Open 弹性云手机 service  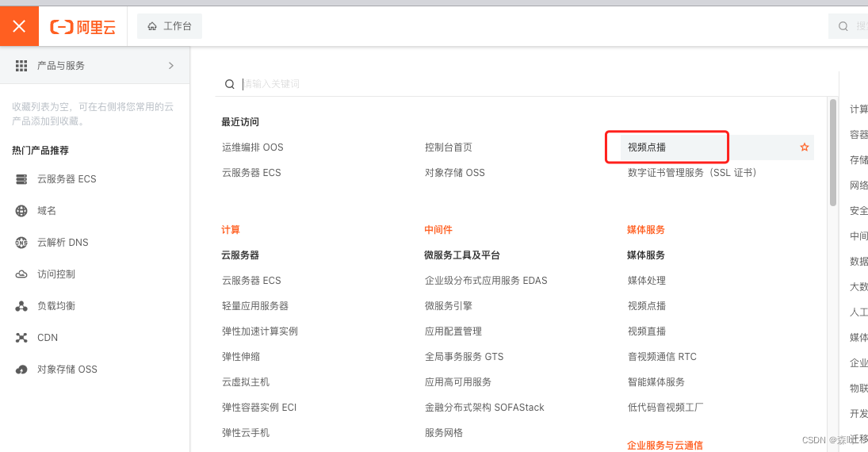[246, 433]
